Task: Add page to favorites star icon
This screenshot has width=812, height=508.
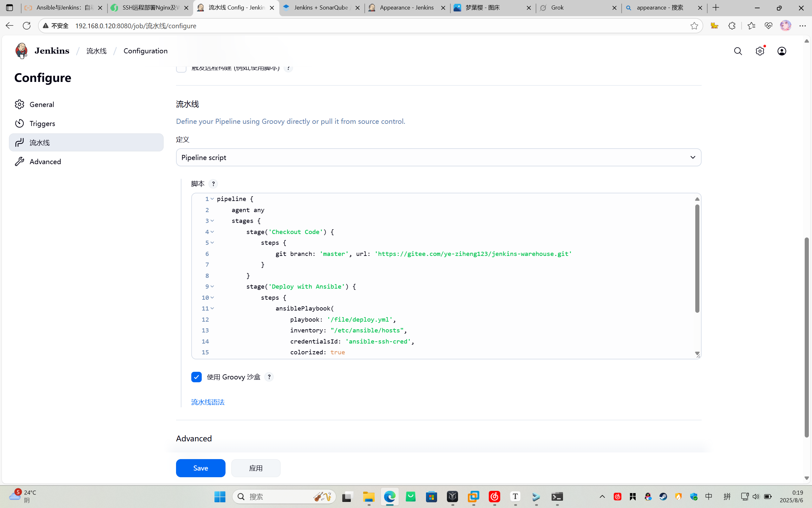Action: point(694,26)
